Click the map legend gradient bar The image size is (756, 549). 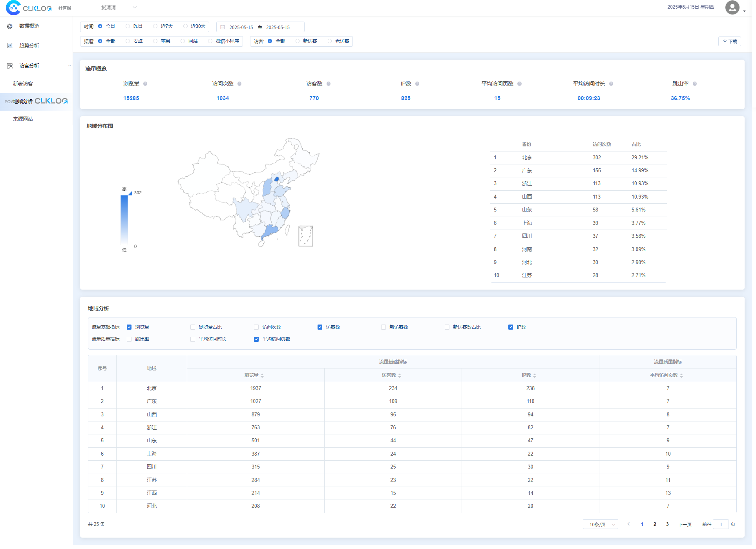[x=124, y=220]
